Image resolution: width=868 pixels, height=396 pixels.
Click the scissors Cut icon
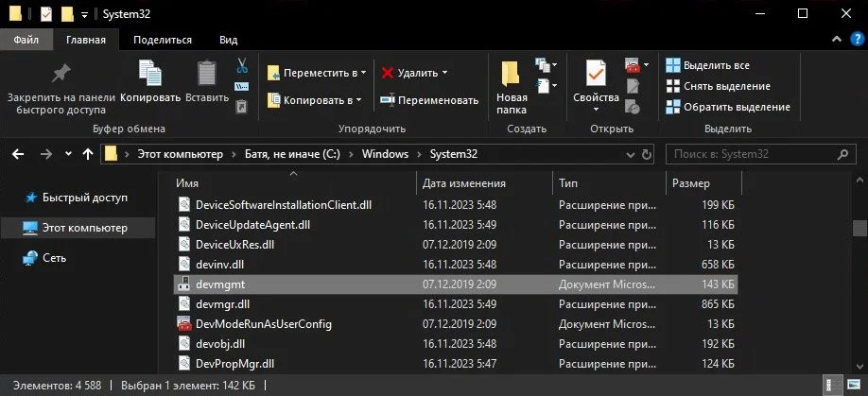coord(242,65)
